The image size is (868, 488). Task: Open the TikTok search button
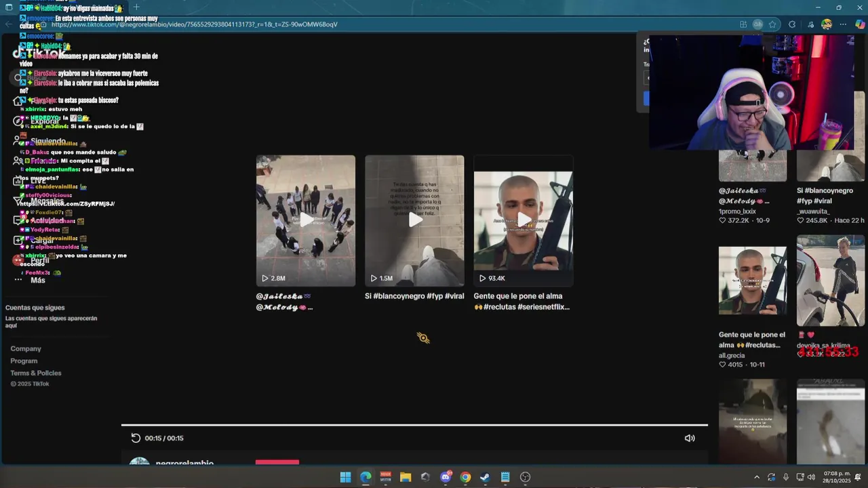[x=18, y=78]
